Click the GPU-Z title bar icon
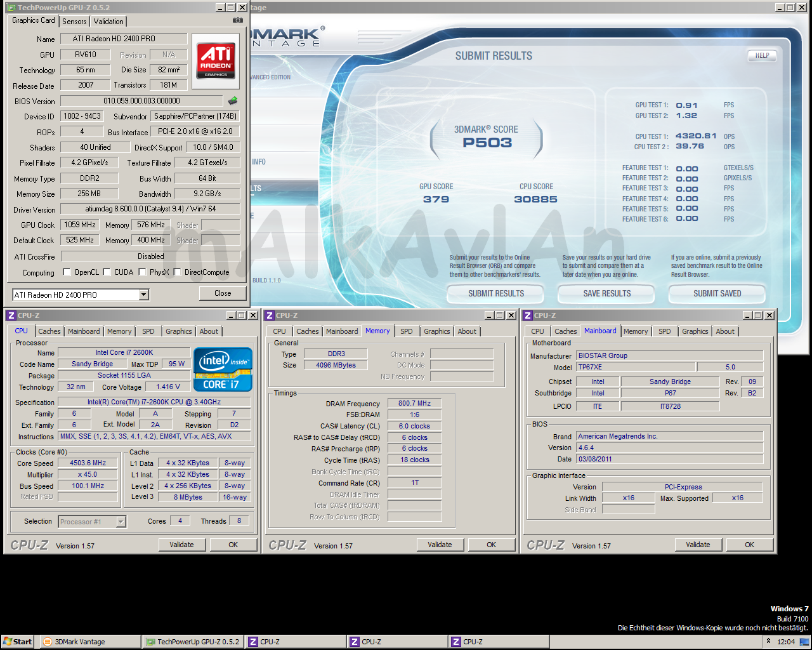 click(x=11, y=8)
